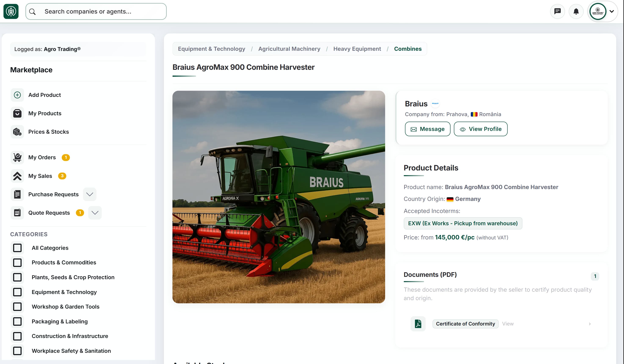The width and height of the screenshot is (624, 364).
Task: Click the Prices & Stocks boxes icon
Action: (x=17, y=132)
